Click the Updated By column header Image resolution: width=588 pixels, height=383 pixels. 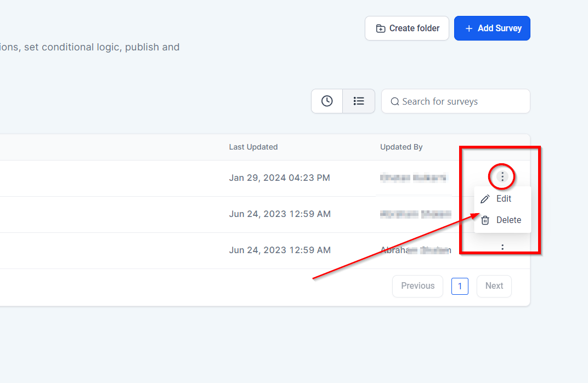click(402, 147)
